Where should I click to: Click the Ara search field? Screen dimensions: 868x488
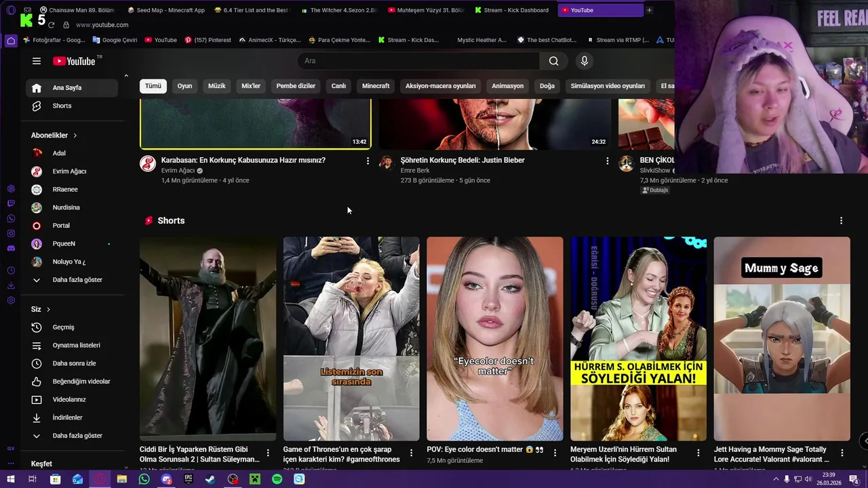pyautogui.click(x=418, y=61)
